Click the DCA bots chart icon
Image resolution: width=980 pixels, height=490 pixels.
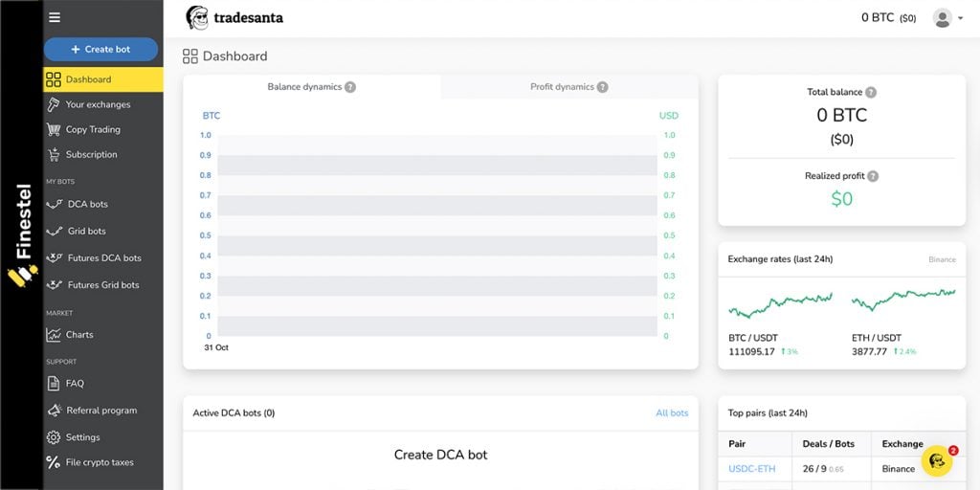coord(55,205)
